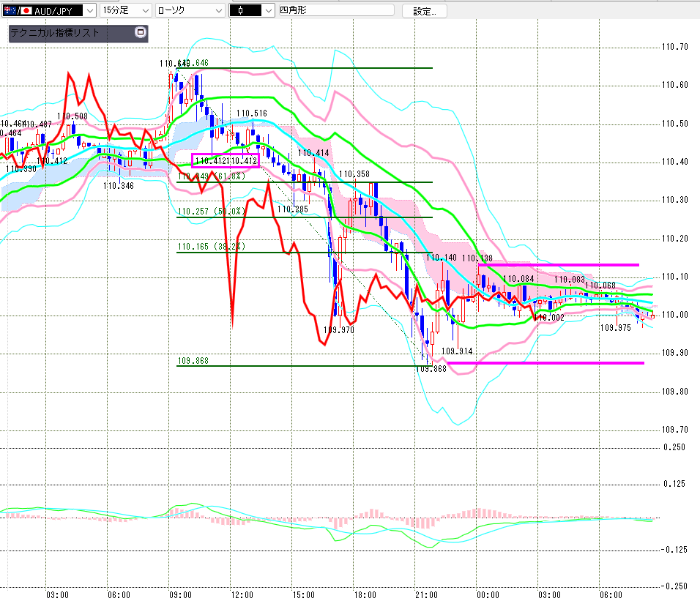Select the 61.8% Fibonacci retracement label

pyautogui.click(x=212, y=176)
